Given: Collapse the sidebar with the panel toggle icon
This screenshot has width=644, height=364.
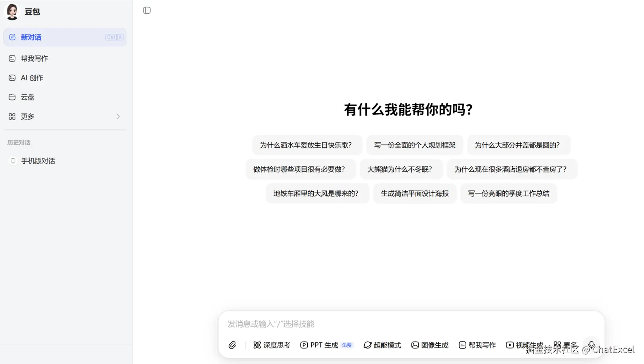Looking at the screenshot, I should pos(147,10).
